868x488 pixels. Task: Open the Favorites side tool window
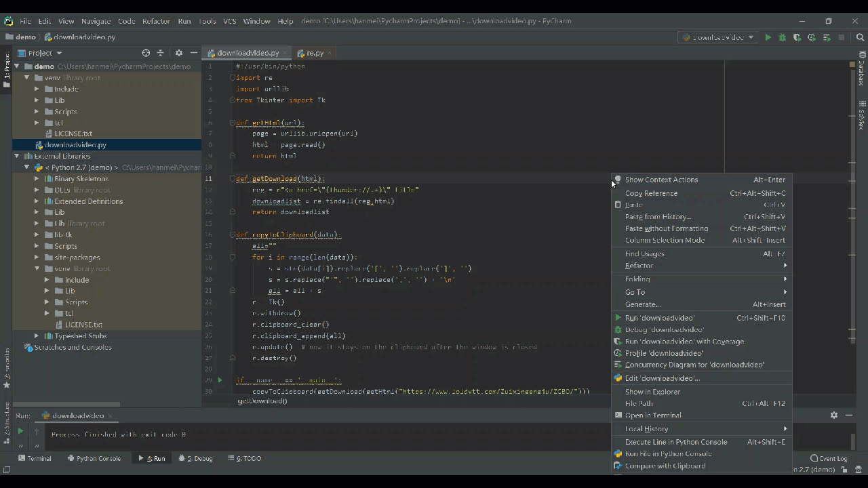7,368
